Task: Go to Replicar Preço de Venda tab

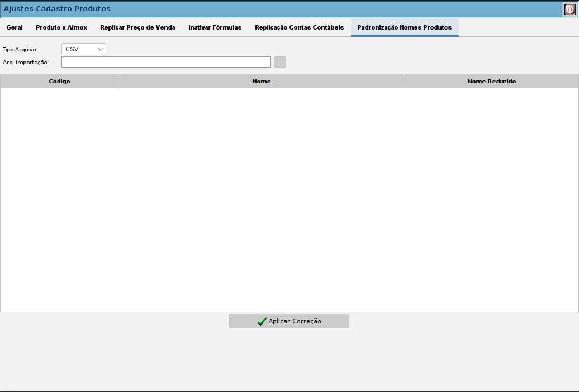Action: click(137, 27)
